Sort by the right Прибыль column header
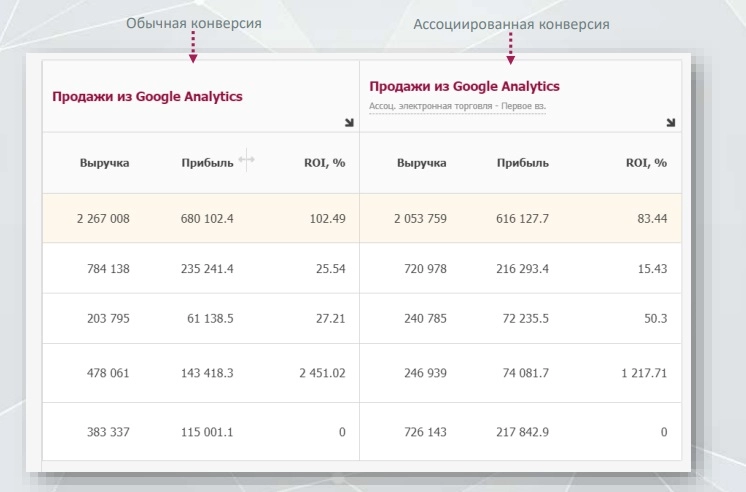 [523, 163]
